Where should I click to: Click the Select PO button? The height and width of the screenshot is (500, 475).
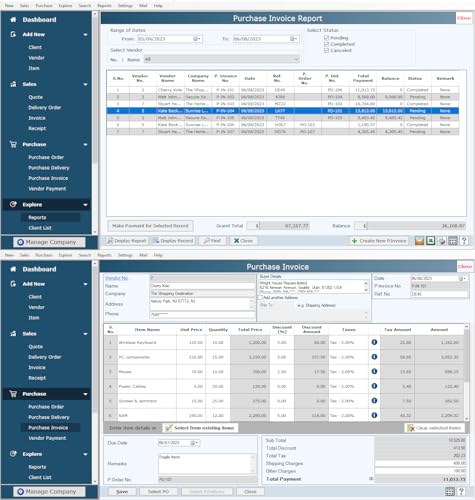159,491
